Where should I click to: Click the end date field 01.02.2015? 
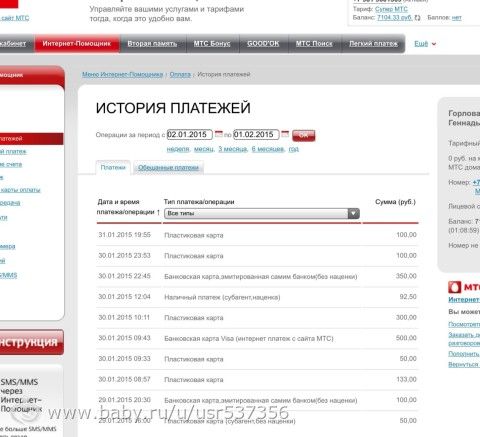(256, 134)
